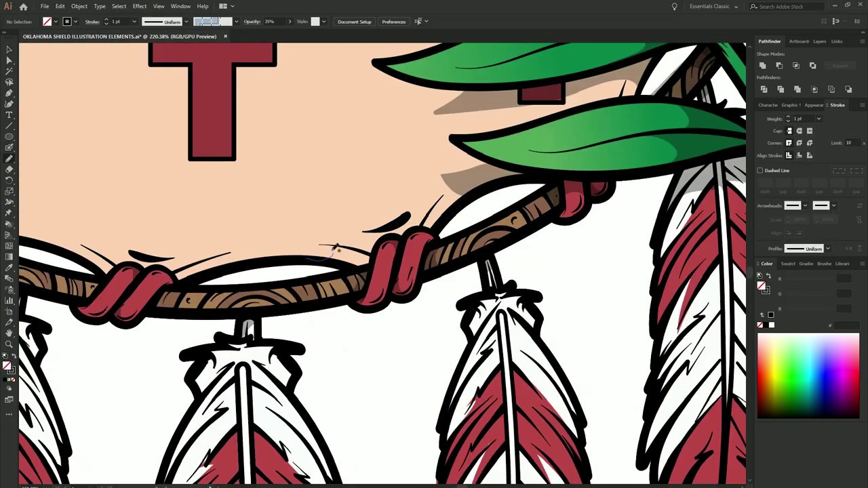The height and width of the screenshot is (488, 868).
Task: Select the Pen tool
Action: click(9, 93)
